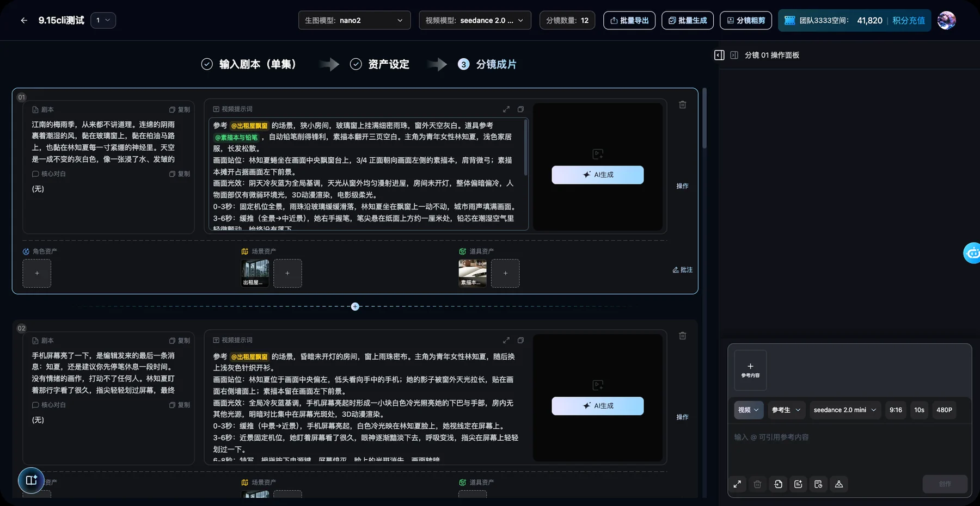
Task: Go back with the arrow beside 9.15cli测试
Action: coord(24,21)
